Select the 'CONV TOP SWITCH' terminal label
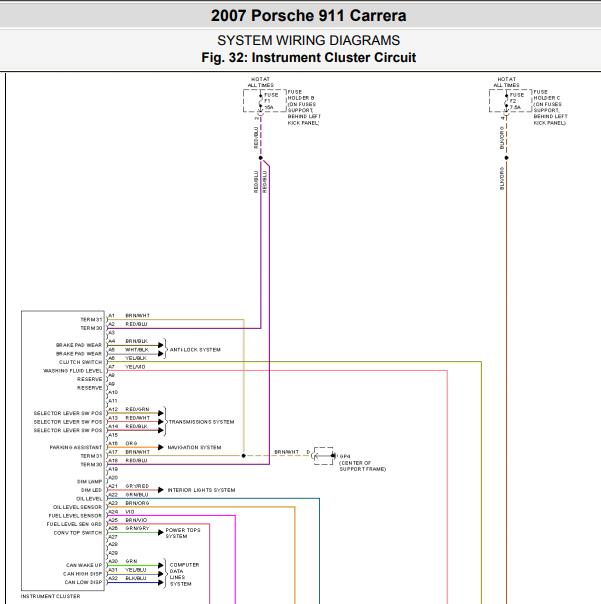This screenshot has height=604, width=601. click(78, 533)
